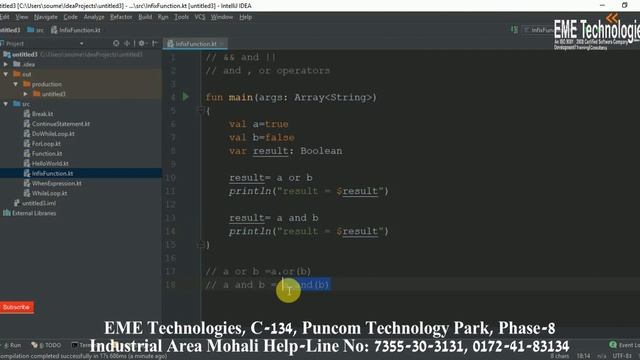Open the VCS menu
Screen dimensions: 640x360
200,17
